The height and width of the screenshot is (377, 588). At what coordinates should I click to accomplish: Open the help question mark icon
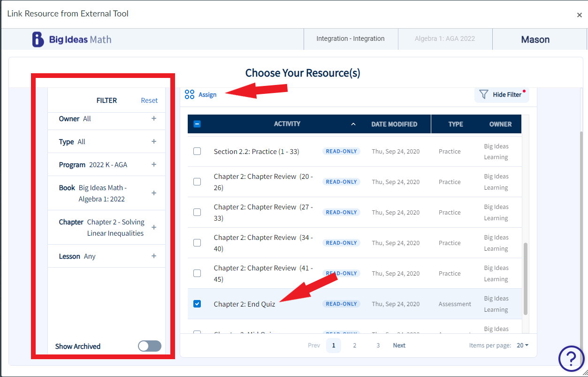(571, 359)
